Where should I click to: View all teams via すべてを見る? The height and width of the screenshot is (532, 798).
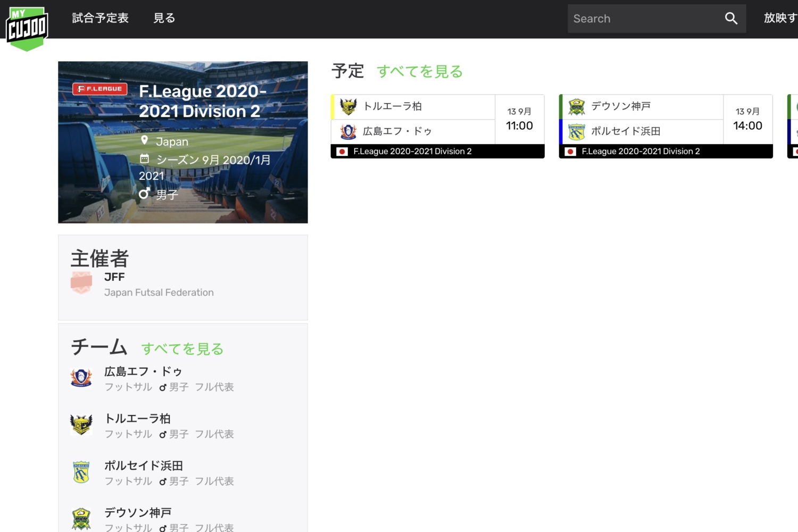click(182, 349)
